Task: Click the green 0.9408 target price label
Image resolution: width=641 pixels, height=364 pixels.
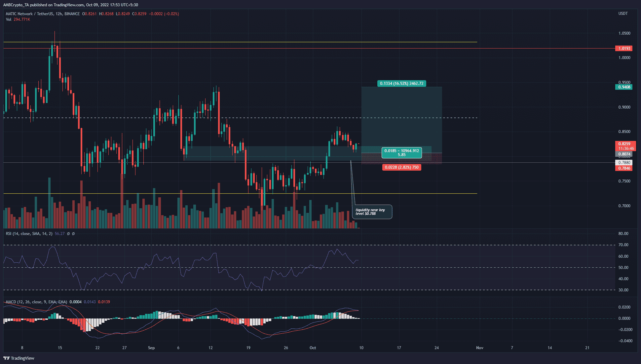Action: click(623, 87)
